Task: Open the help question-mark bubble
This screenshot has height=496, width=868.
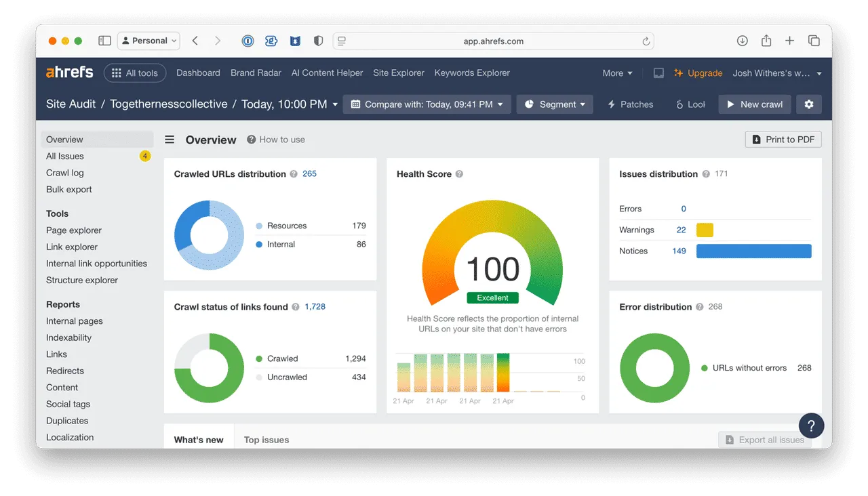Action: pyautogui.click(x=812, y=426)
